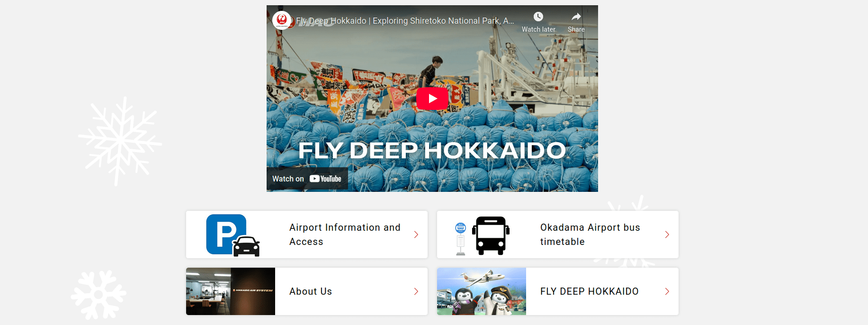Screen dimensions: 868x325
Task: Click chevron arrow on bus timetable card
Action: [667, 235]
